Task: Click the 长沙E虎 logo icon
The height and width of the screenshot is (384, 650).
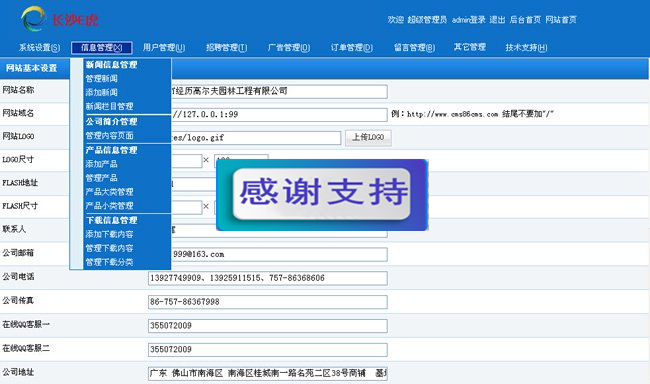Action: (x=33, y=19)
